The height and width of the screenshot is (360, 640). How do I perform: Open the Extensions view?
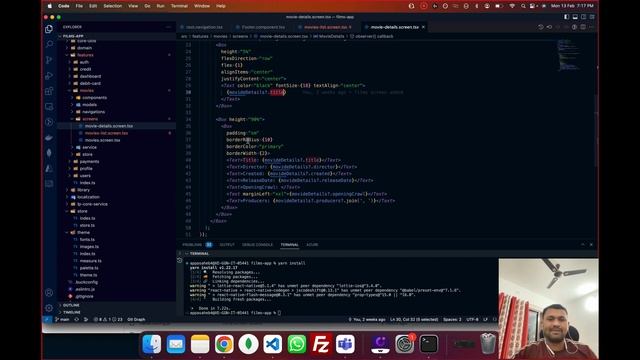pos(49,91)
